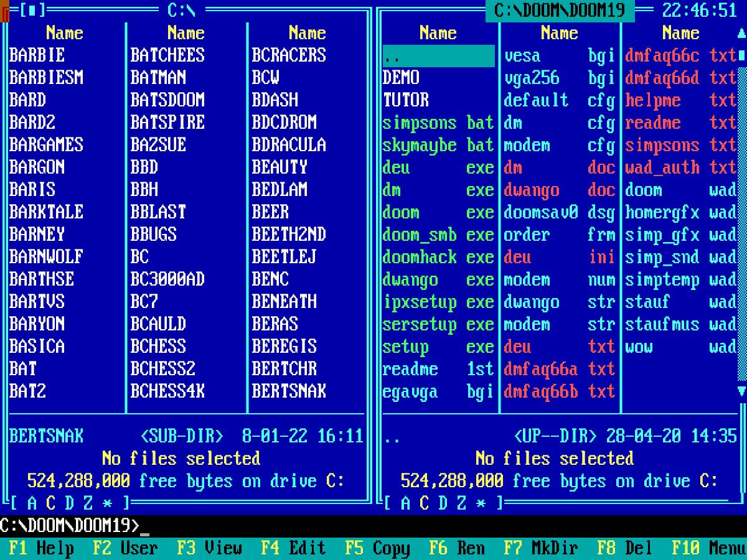The width and height of the screenshot is (747, 560).
Task: Select simp_snd wad file
Action: pyautogui.click(x=681, y=257)
